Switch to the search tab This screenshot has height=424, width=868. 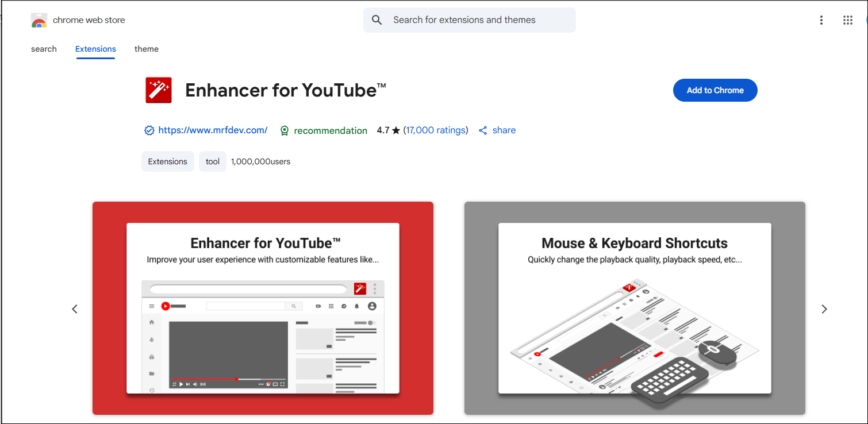click(x=44, y=49)
